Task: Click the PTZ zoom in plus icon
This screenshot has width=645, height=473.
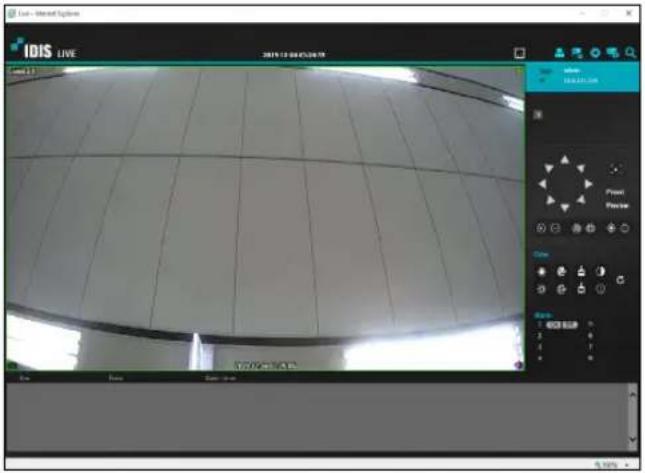Action: (541, 228)
